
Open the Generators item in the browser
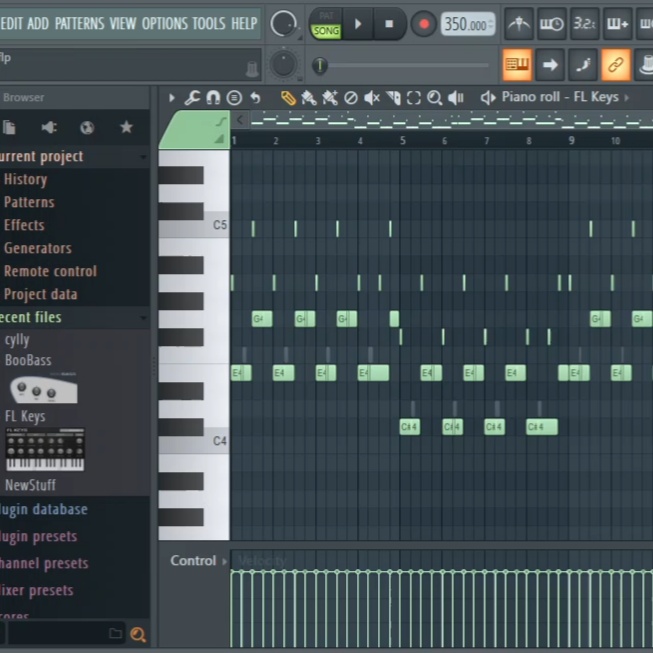point(37,248)
